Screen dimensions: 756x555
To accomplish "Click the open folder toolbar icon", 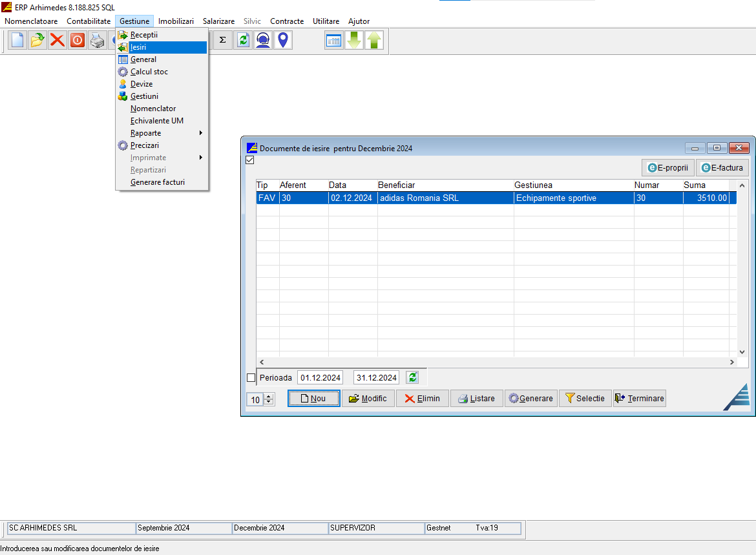I will (x=37, y=41).
